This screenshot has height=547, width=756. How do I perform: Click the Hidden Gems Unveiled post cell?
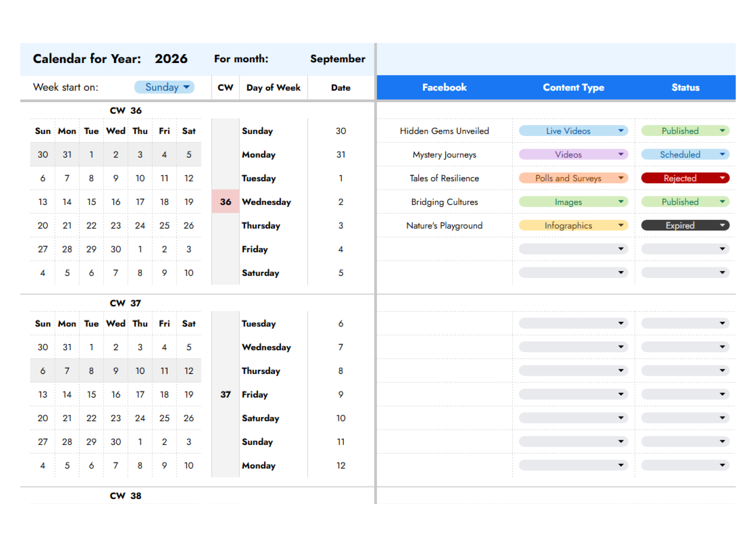(x=444, y=131)
